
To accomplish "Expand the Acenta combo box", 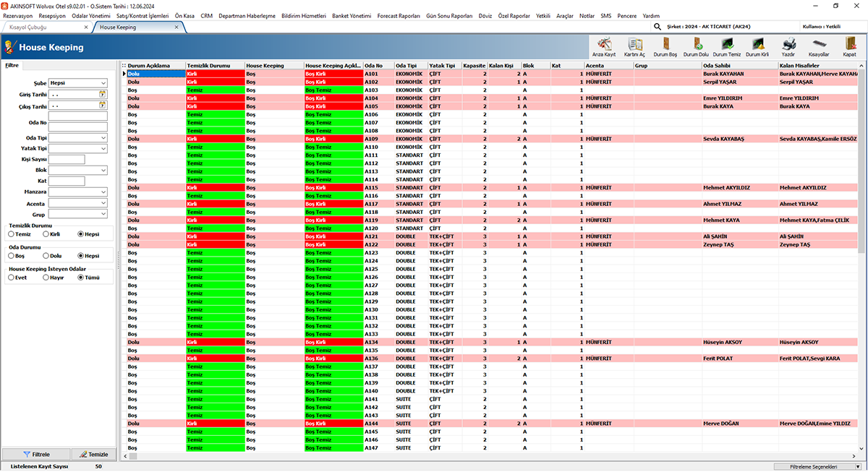I will [103, 203].
